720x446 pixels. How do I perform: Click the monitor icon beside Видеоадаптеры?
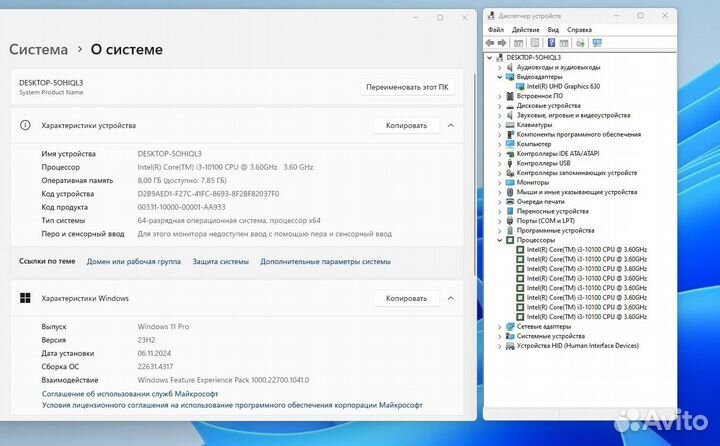tap(510, 77)
